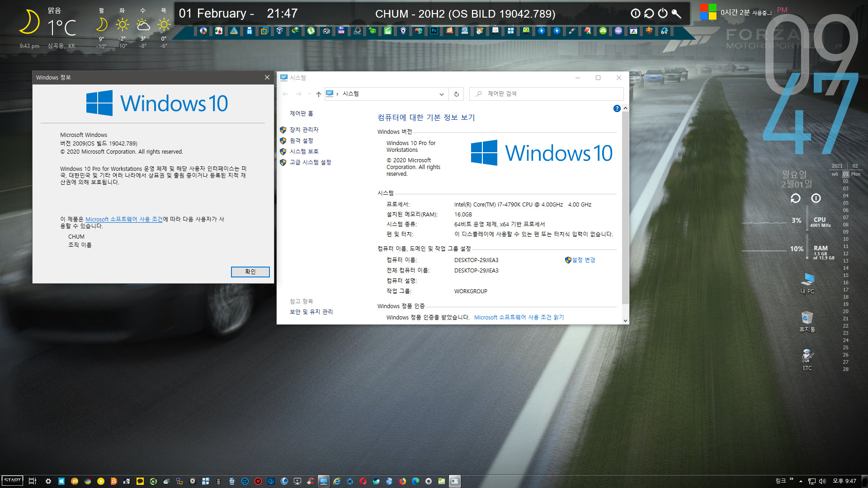Click the blue floppy disk icon in top dock
868x488 pixels.
[x=341, y=31]
